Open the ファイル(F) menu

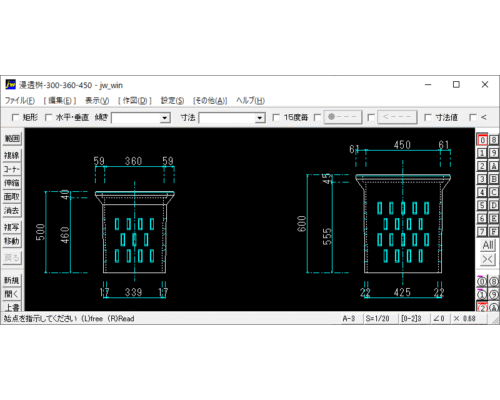20,100
